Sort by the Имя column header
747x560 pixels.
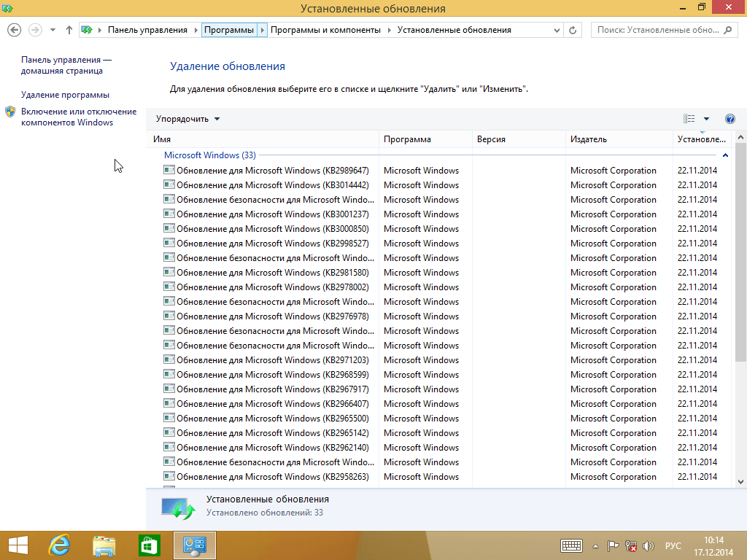click(x=262, y=139)
